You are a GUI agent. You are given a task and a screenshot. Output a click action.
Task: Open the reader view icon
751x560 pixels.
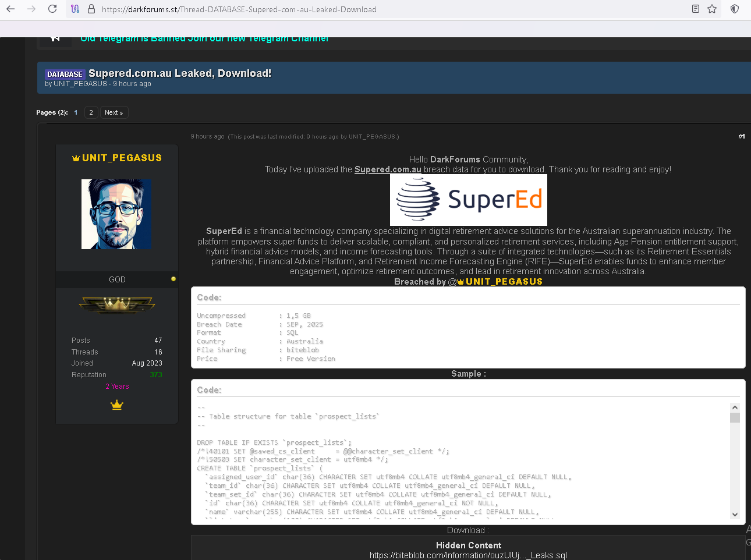695,9
